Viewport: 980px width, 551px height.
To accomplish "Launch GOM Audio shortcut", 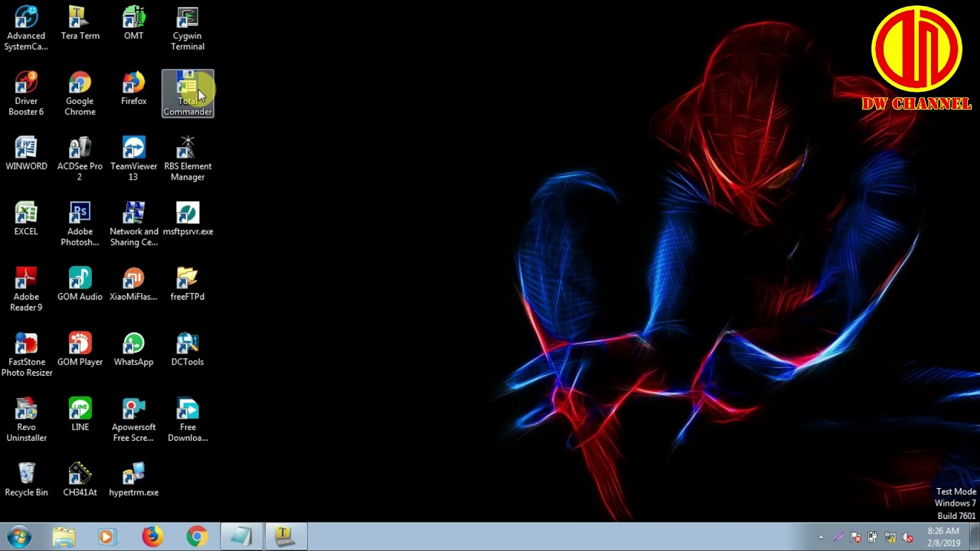I will tap(80, 283).
